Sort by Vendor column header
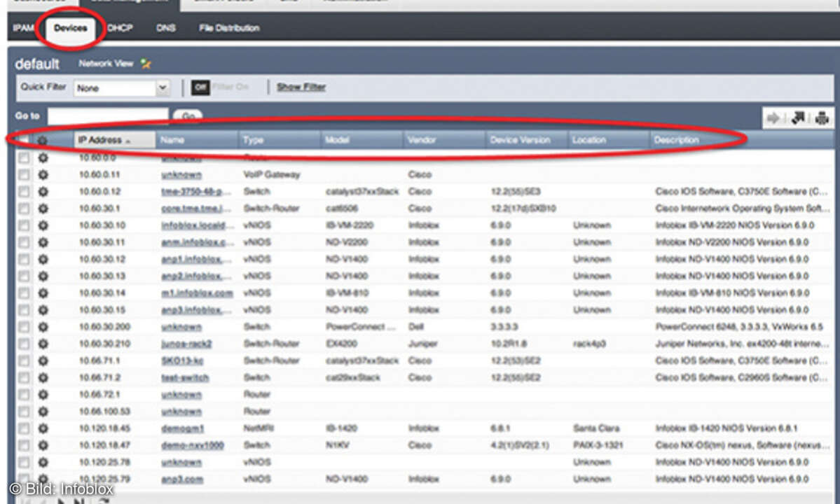Image resolution: width=840 pixels, height=504 pixels. [444, 139]
